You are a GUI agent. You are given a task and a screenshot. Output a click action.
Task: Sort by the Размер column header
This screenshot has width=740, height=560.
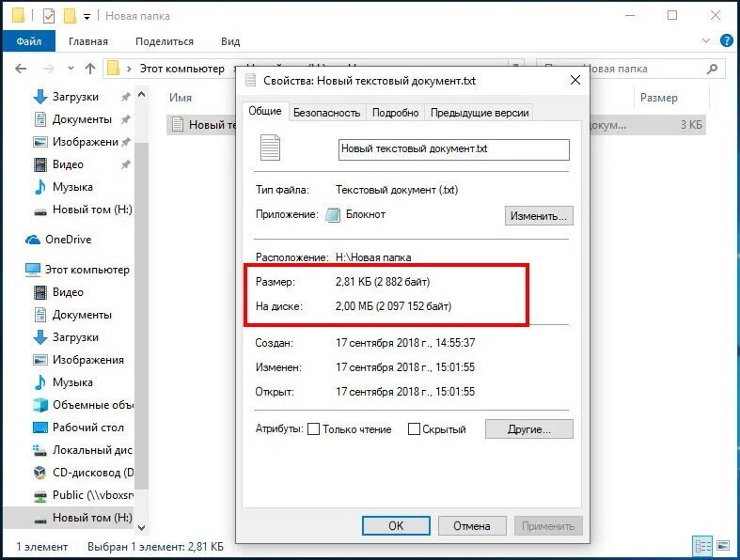pyautogui.click(x=659, y=98)
